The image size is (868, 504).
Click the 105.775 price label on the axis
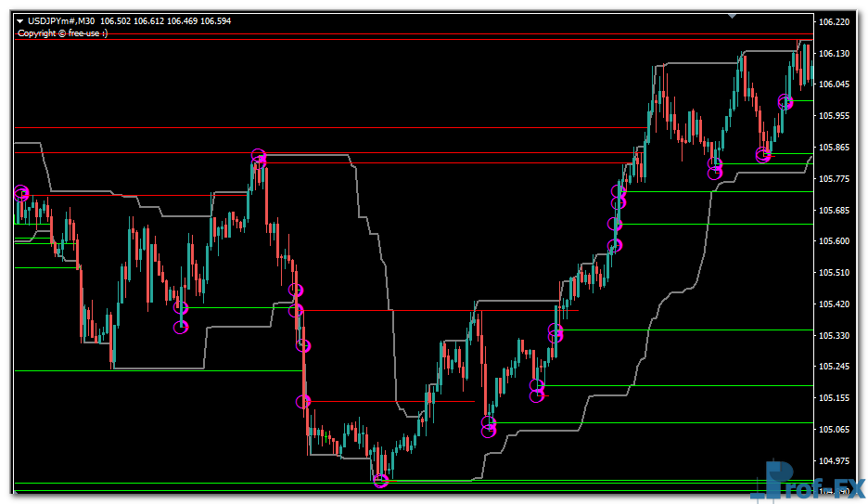pyautogui.click(x=836, y=179)
